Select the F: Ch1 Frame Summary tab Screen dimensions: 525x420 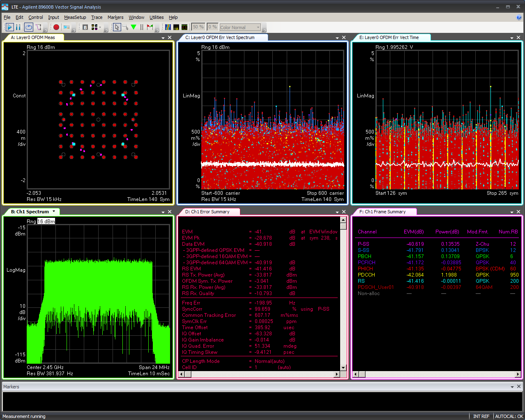coord(382,212)
